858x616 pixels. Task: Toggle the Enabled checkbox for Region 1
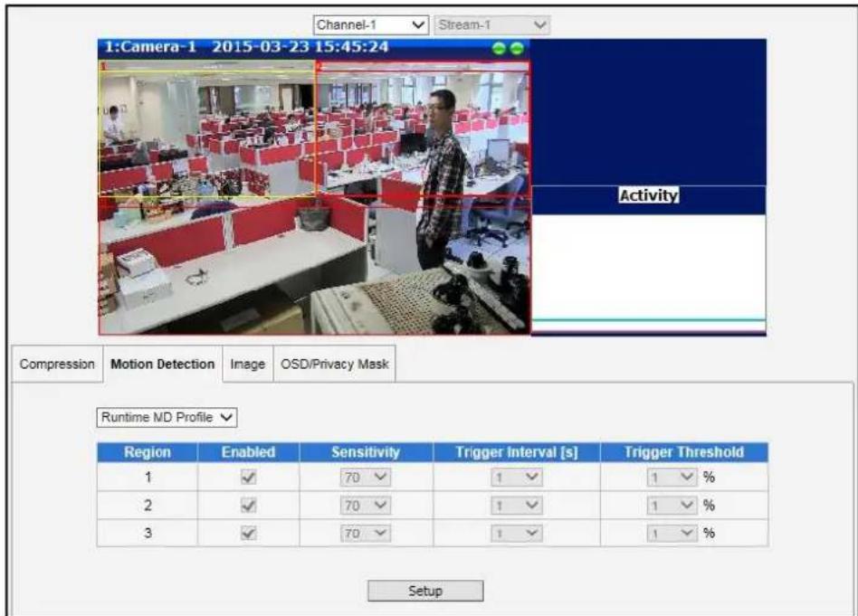[248, 478]
